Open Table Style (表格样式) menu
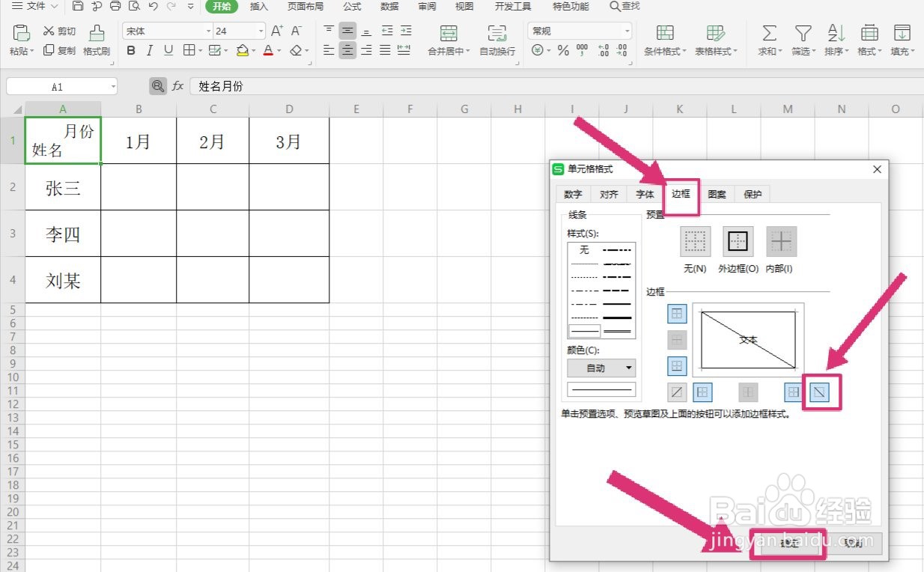 point(716,40)
